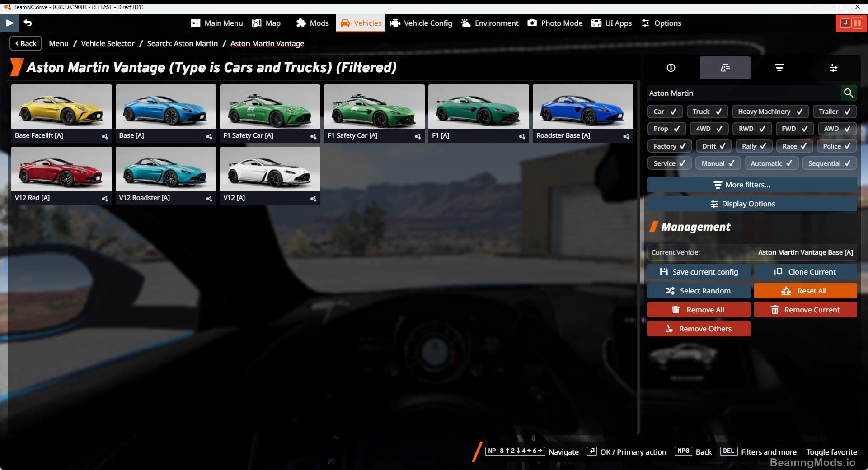The height and width of the screenshot is (470, 868).
Task: Switch to the filter funnel tab
Action: point(779,68)
